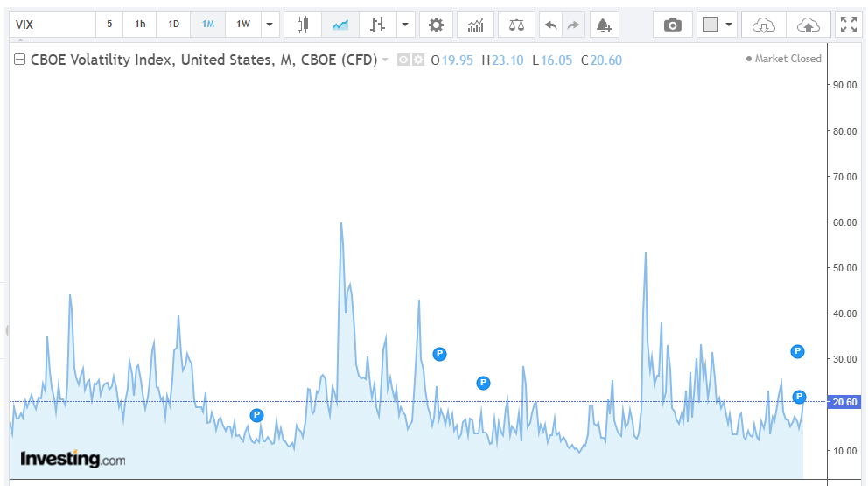Open the indicators panel
The height and width of the screenshot is (486, 868).
(x=475, y=25)
